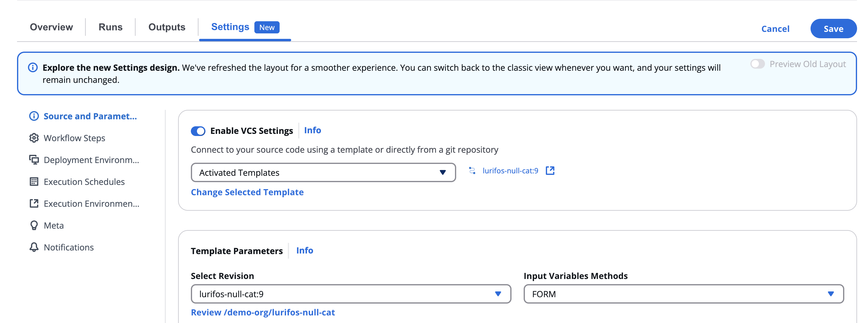
Task: Open Execution Environments via its external-link icon
Action: click(x=34, y=204)
